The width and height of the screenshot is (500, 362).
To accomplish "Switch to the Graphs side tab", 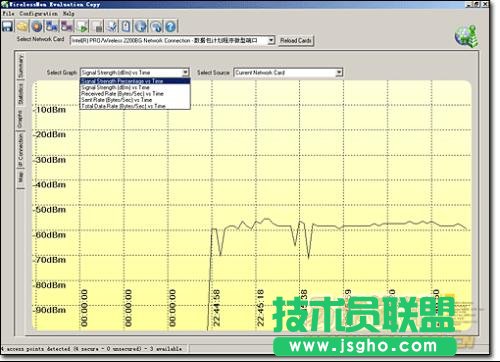I will (21, 119).
